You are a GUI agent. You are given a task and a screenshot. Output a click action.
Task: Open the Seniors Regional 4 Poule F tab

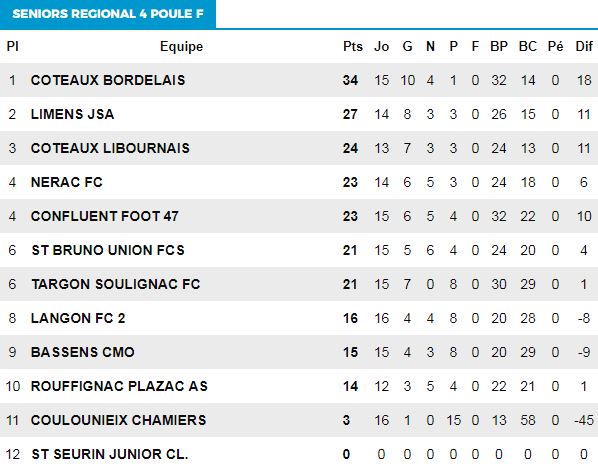[108, 14]
